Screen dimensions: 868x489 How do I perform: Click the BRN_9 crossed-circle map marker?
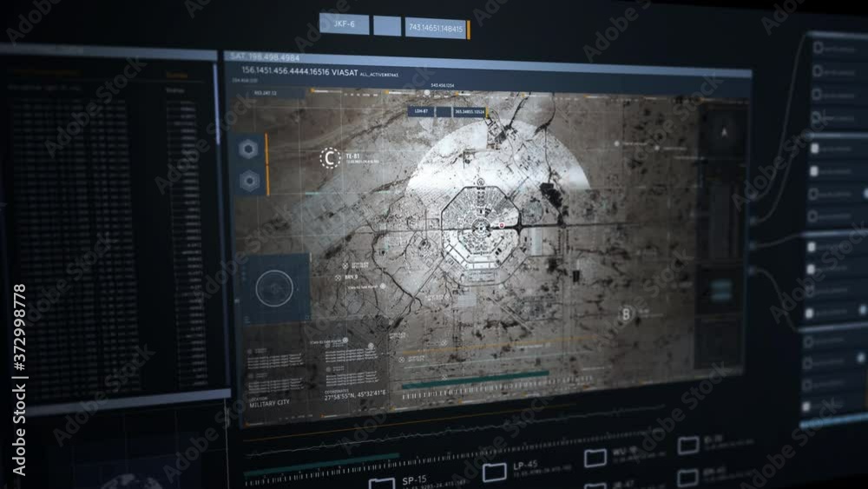click(339, 277)
